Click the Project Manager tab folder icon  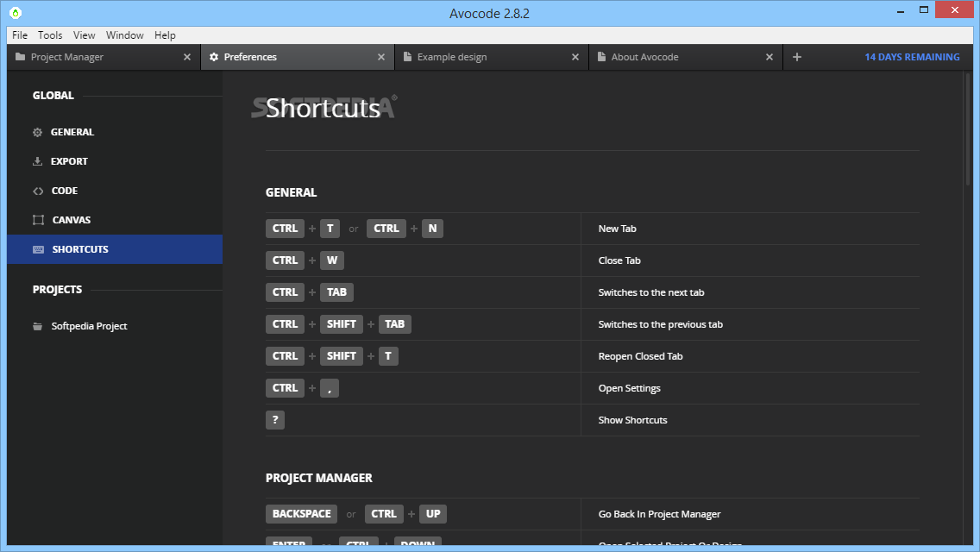[x=20, y=57]
